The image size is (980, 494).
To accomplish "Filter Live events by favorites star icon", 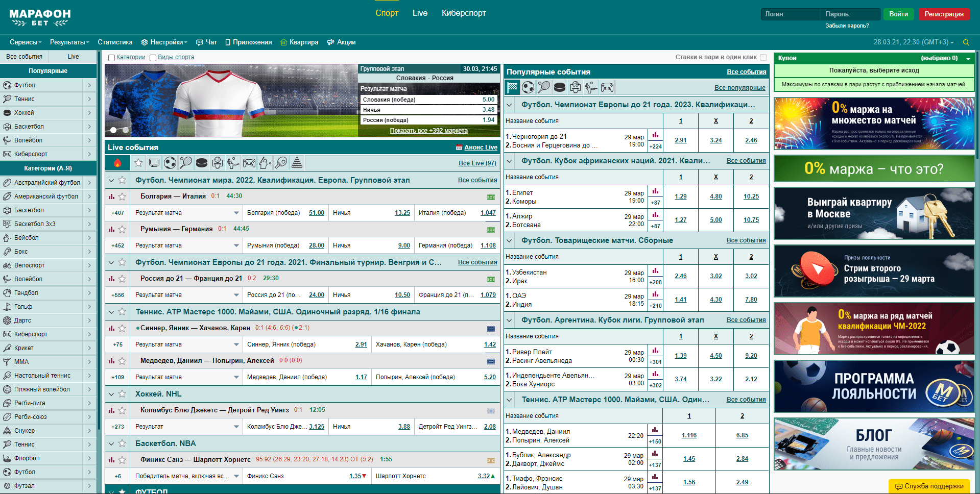I will pyautogui.click(x=138, y=163).
